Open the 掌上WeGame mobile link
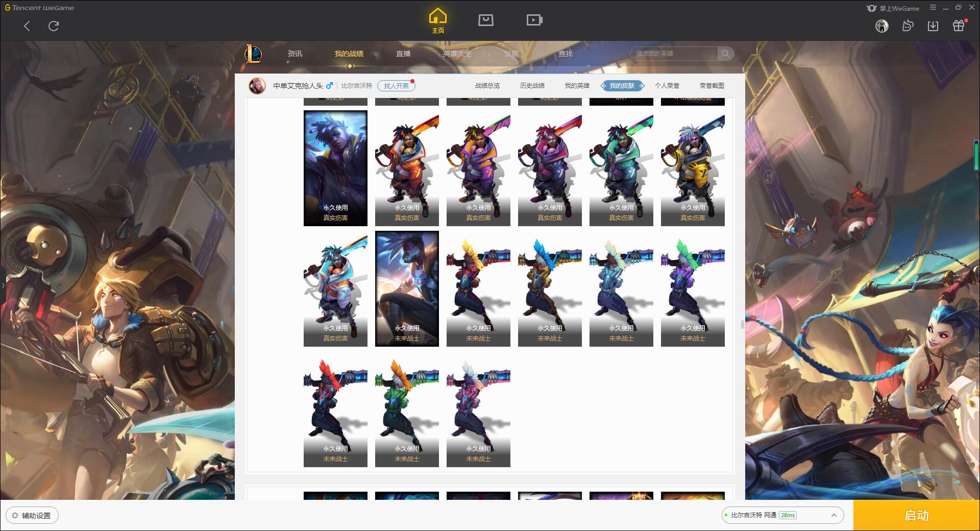Image resolution: width=980 pixels, height=531 pixels. (x=893, y=8)
